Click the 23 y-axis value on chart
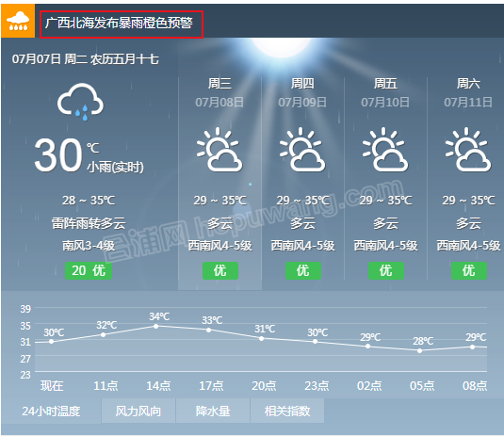The width and height of the screenshot is (504, 436). click(x=25, y=375)
